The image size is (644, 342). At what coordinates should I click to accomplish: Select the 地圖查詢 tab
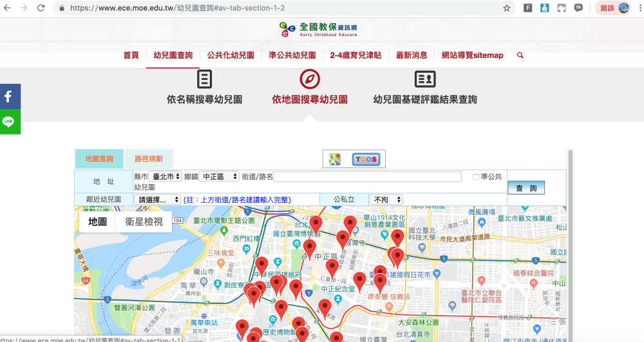tap(99, 159)
